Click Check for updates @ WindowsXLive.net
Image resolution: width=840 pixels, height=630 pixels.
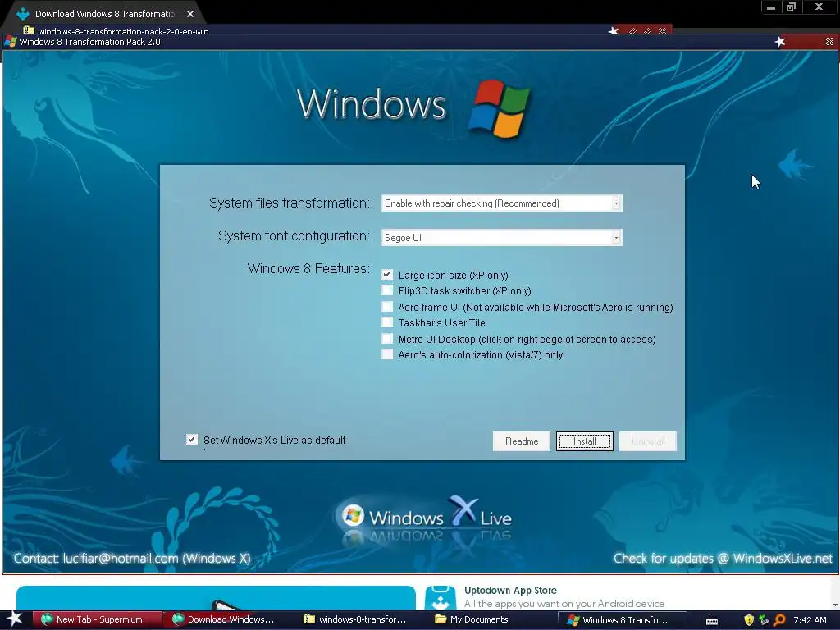click(x=723, y=558)
